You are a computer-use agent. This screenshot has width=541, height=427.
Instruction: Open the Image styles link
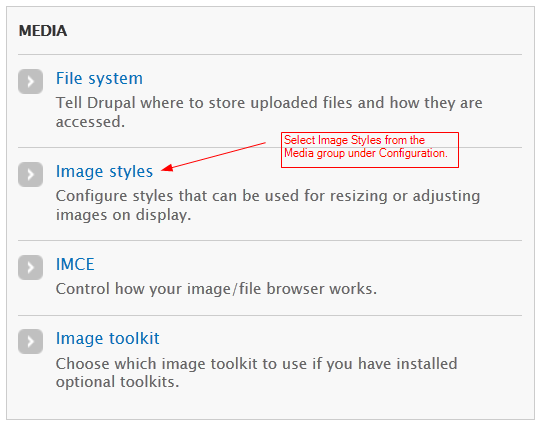[x=104, y=171]
